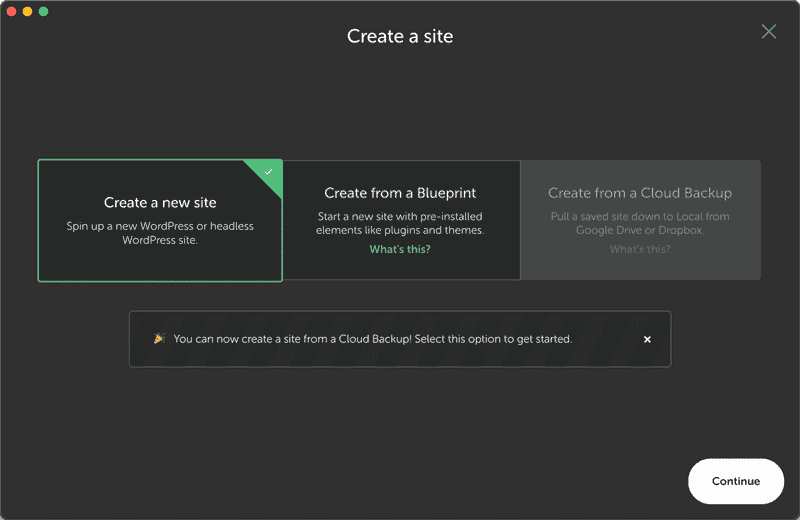Open What's this? link under Blueprint
This screenshot has width=800, height=520.
tap(400, 249)
